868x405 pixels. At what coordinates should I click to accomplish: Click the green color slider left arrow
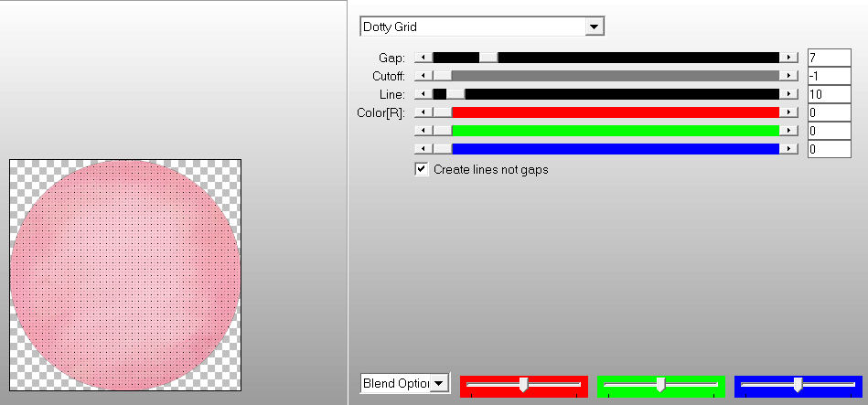423,131
